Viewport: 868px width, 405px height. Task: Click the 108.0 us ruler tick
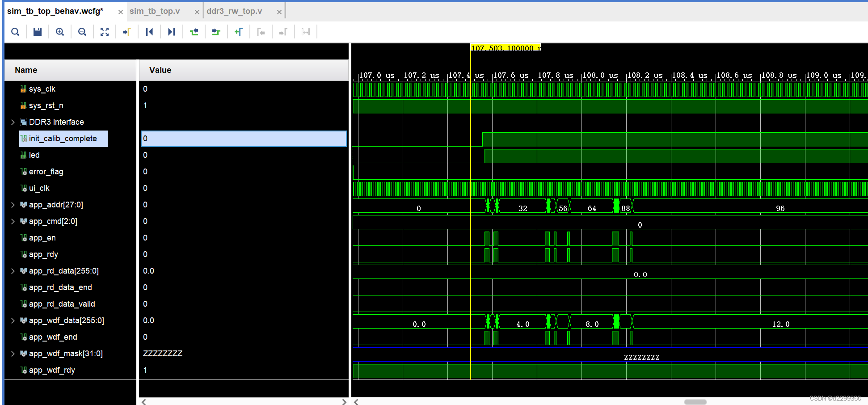click(600, 76)
